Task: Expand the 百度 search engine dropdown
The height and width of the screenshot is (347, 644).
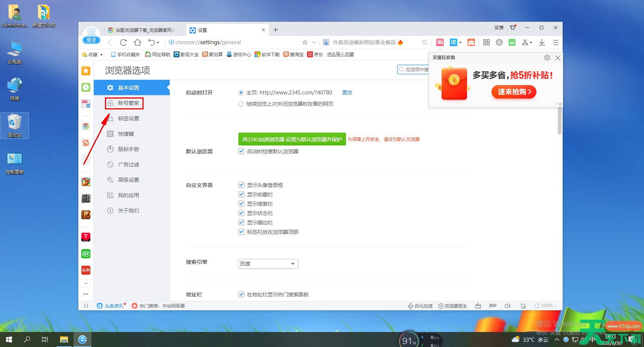Action: point(268,264)
